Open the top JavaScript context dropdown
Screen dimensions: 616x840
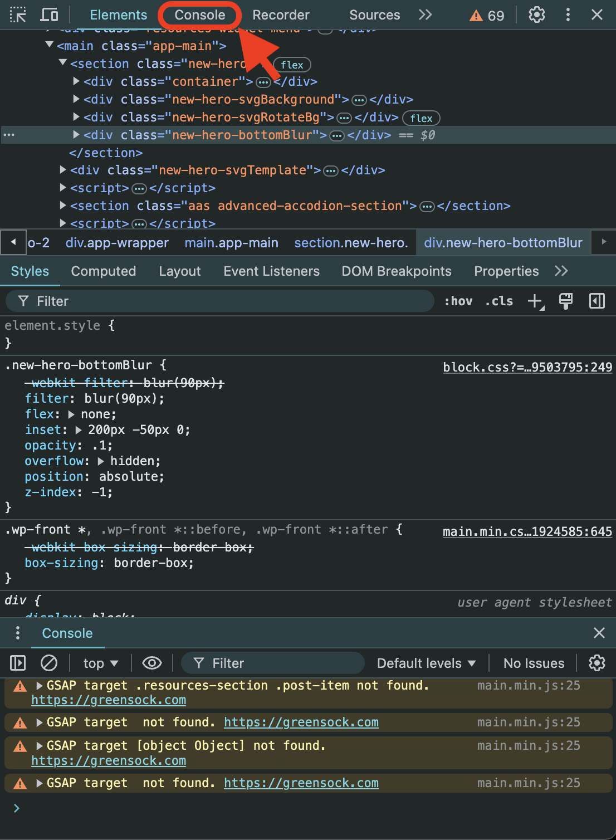tap(100, 663)
